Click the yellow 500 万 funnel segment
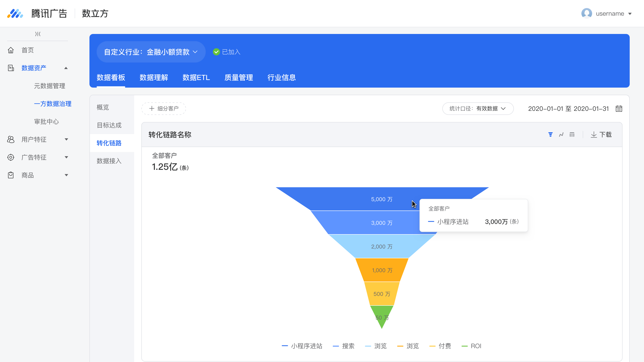The width and height of the screenshot is (644, 362). pyautogui.click(x=382, y=294)
